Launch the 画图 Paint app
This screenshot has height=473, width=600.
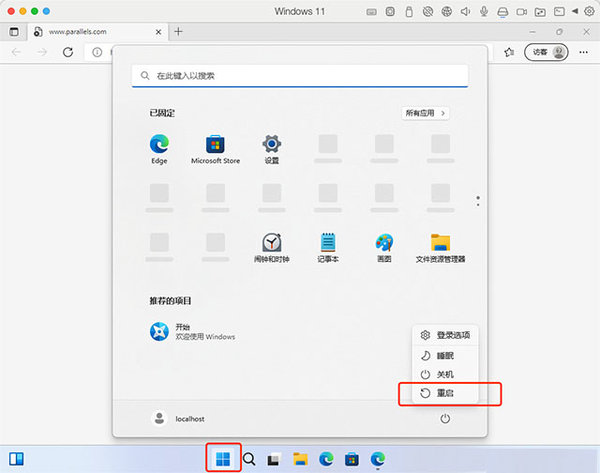384,248
